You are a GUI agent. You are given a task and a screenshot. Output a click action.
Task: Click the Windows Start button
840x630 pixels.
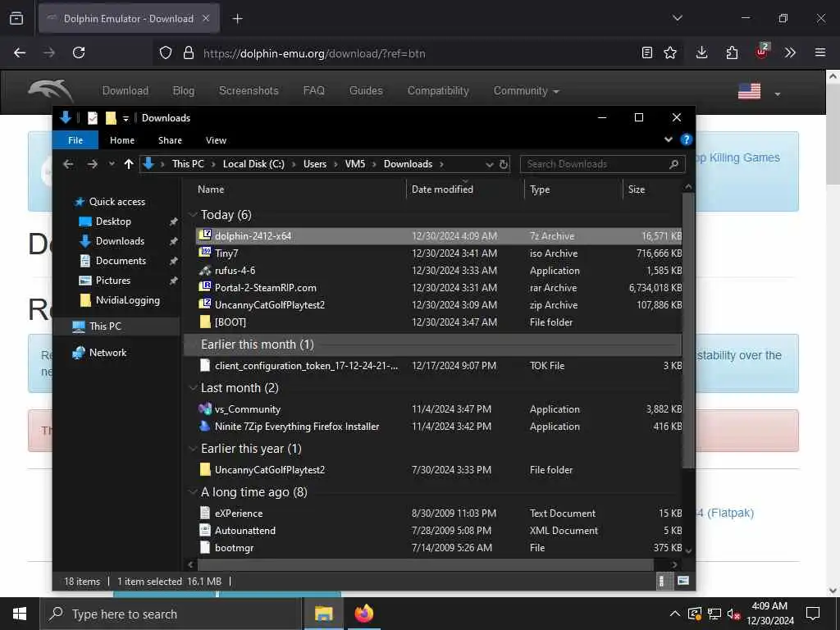(x=20, y=614)
